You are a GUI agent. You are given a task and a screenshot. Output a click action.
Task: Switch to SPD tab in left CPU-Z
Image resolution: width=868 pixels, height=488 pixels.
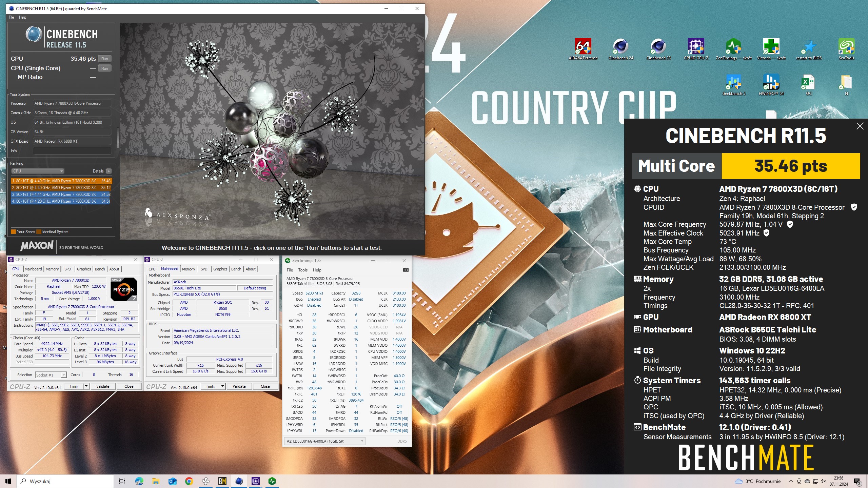point(68,269)
